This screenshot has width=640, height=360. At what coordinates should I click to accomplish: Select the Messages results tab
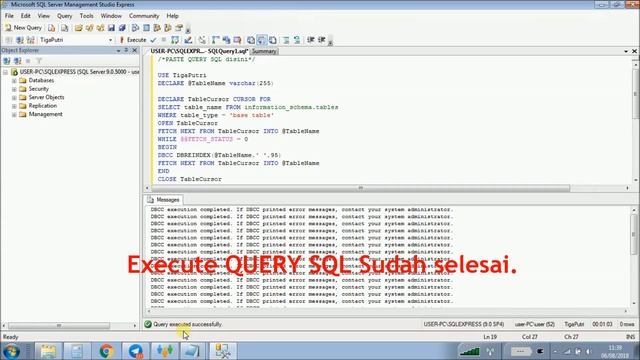tap(164, 200)
